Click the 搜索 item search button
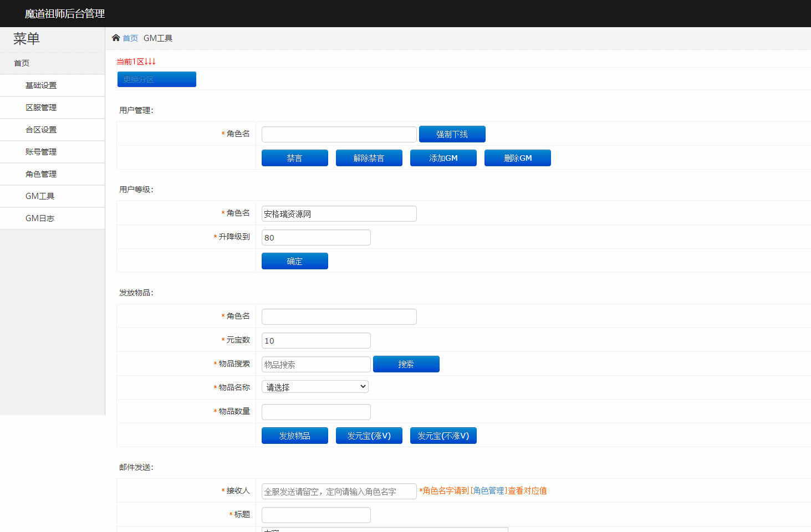The width and height of the screenshot is (811, 532). click(x=406, y=364)
